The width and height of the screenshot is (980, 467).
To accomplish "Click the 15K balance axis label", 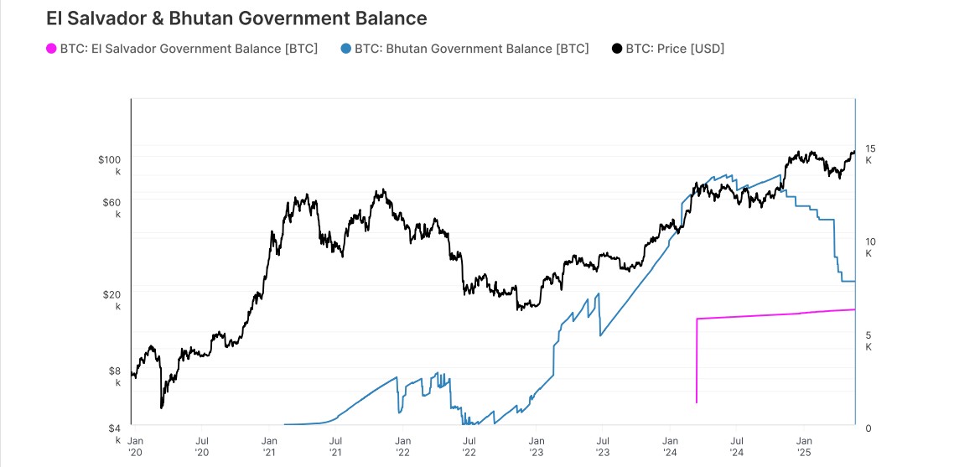I will tap(870, 153).
